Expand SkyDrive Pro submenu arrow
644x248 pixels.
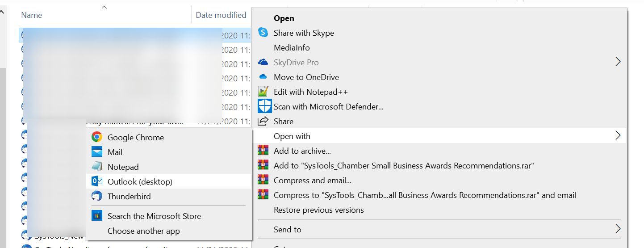click(618, 62)
